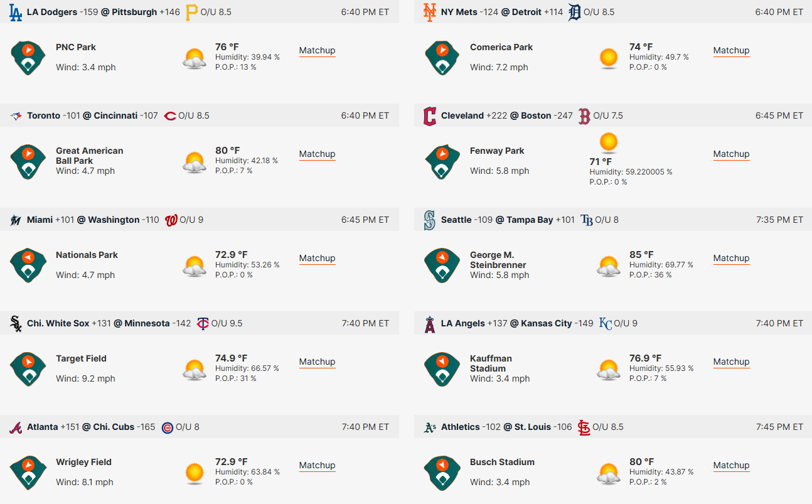Click the Seattle Mariners logo
The width and height of the screenshot is (812, 504).
tap(430, 220)
